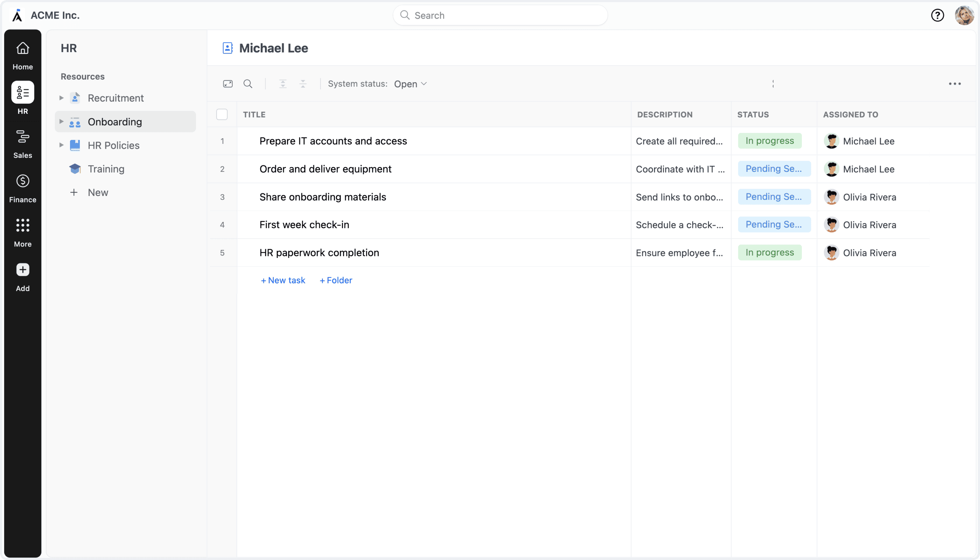Screen dimensions: 980x560
Task: Expand the Recruitment tree item
Action: click(x=61, y=98)
